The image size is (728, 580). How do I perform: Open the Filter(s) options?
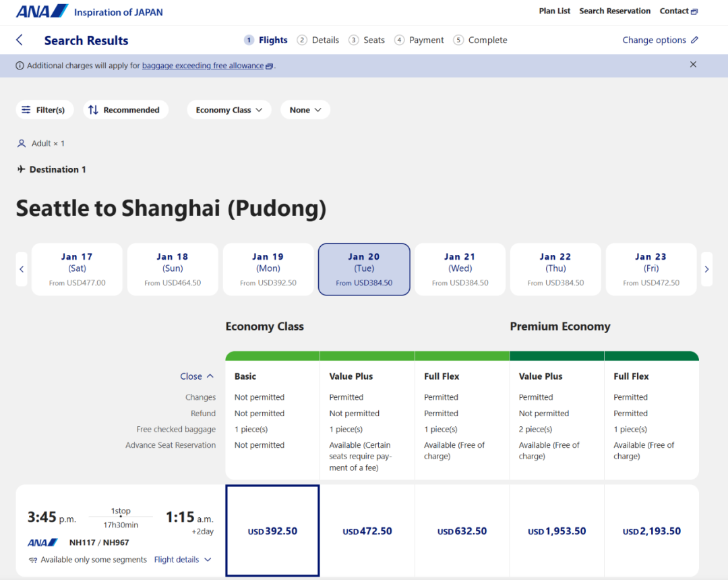43,110
